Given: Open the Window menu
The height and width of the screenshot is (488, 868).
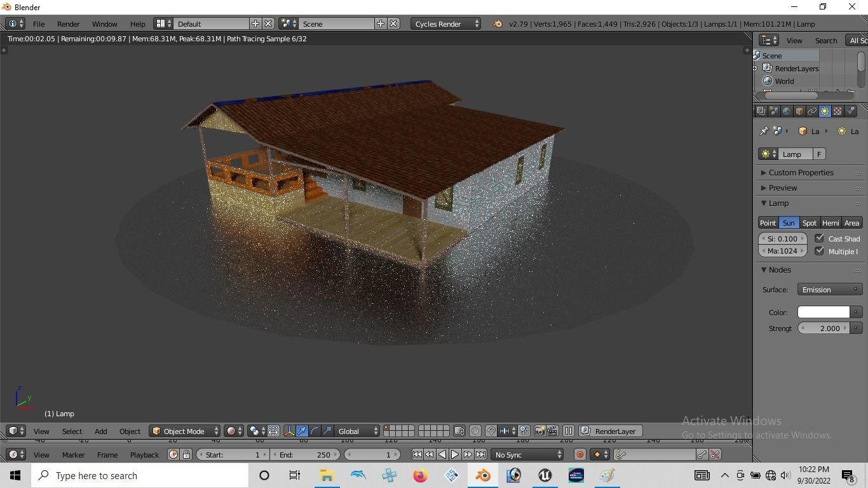Looking at the screenshot, I should tap(104, 24).
